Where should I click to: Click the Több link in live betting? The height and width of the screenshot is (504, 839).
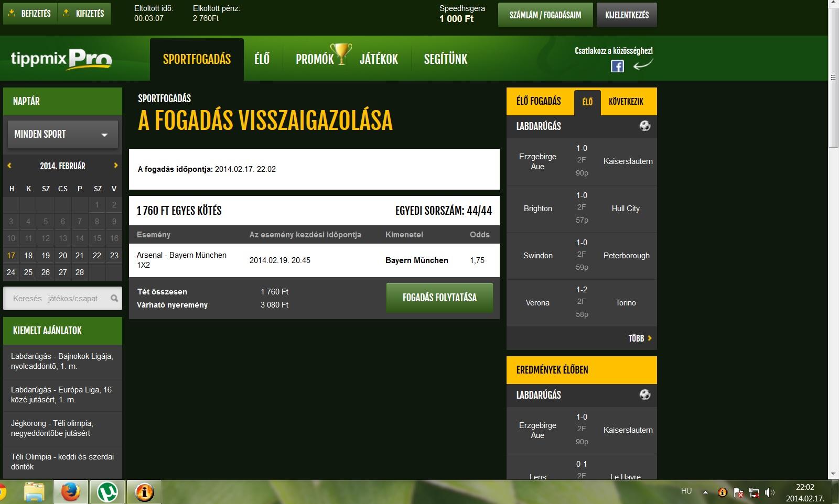pos(640,338)
